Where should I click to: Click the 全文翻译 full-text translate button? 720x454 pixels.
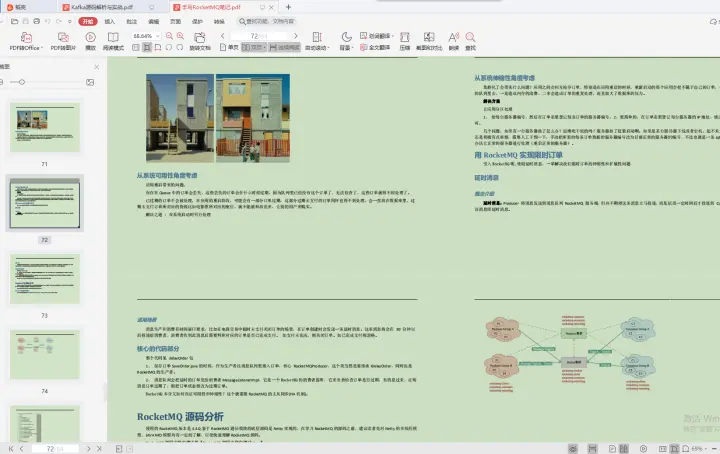tap(375, 47)
